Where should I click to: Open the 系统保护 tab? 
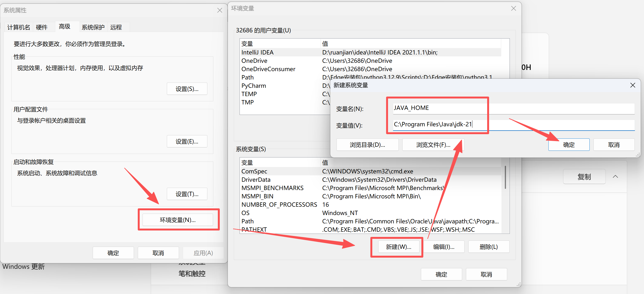pyautogui.click(x=93, y=27)
